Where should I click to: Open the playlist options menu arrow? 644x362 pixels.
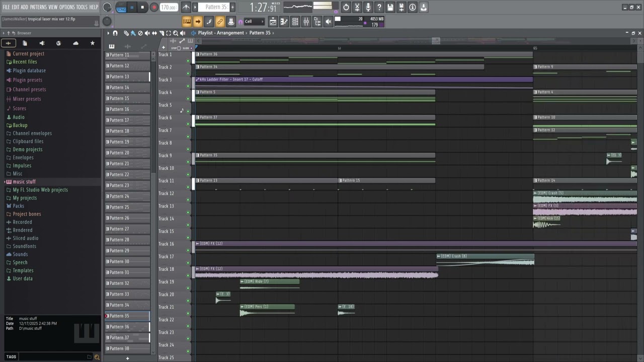coord(108,33)
